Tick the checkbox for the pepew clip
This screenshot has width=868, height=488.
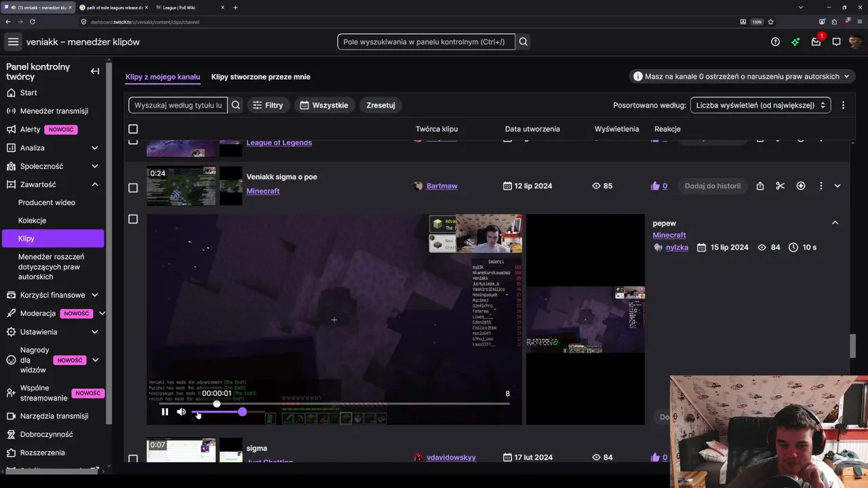(133, 219)
